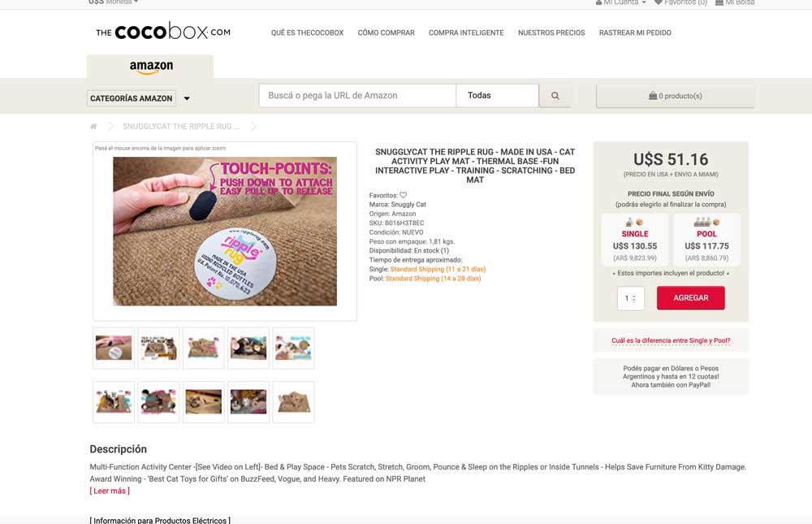
Task: Open the Nuestros Precios menu item
Action: tap(551, 32)
